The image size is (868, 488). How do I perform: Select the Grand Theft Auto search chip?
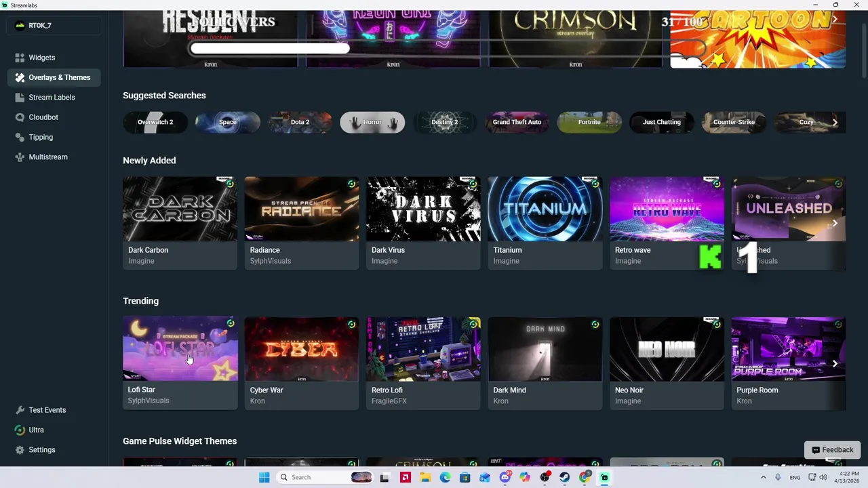coord(517,123)
